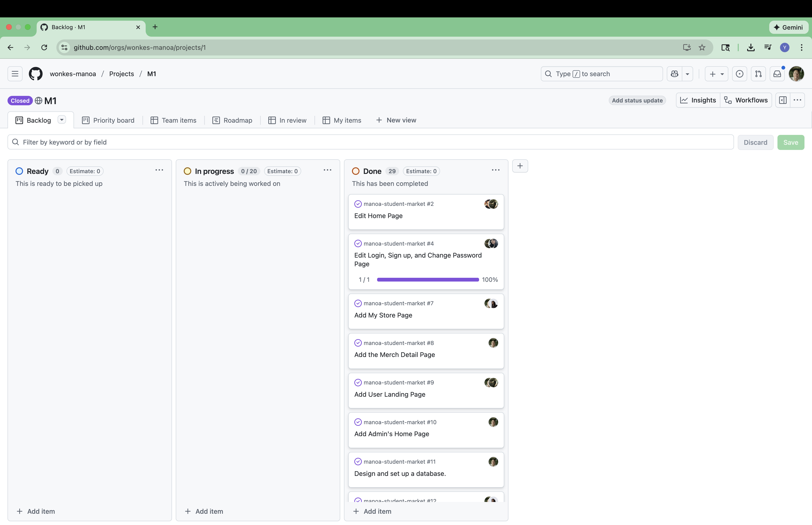The height and width of the screenshot is (525, 812).
Task: Open In progress column options menu
Action: coord(327,170)
